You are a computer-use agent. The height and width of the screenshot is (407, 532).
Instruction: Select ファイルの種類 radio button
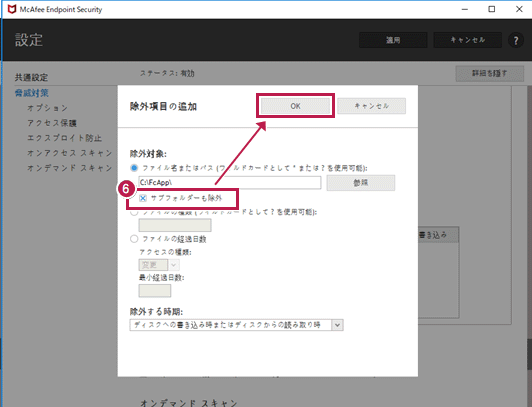pyautogui.click(x=134, y=213)
